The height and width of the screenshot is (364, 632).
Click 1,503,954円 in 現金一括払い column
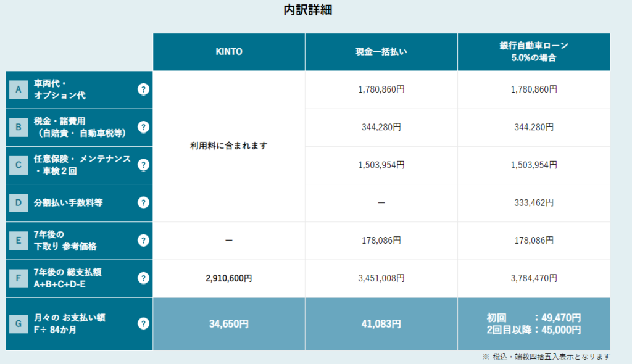[381, 165]
